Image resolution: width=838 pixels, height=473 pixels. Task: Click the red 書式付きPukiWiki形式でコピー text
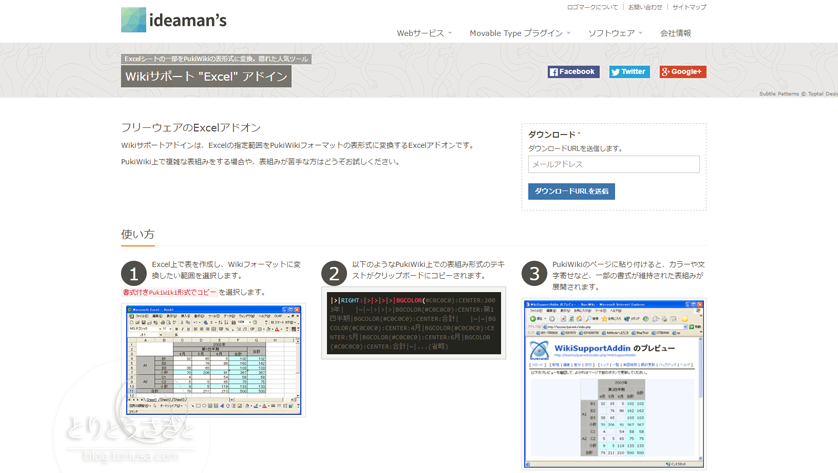169,292
